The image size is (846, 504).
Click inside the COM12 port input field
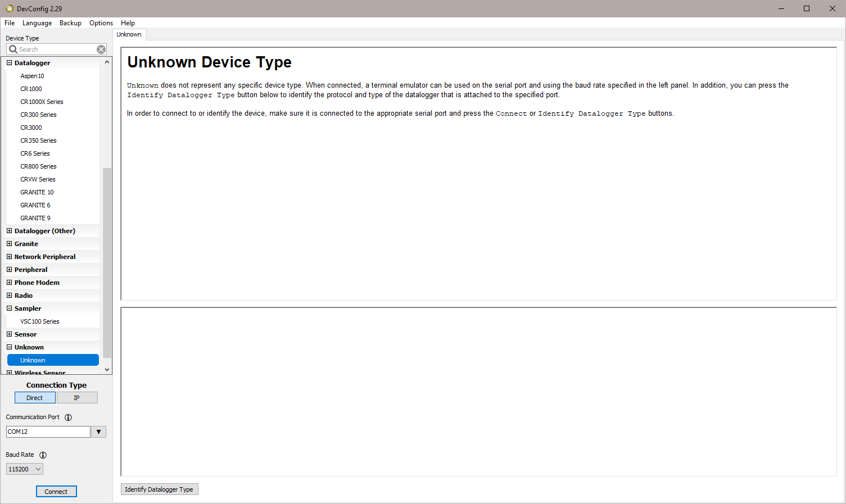48,432
